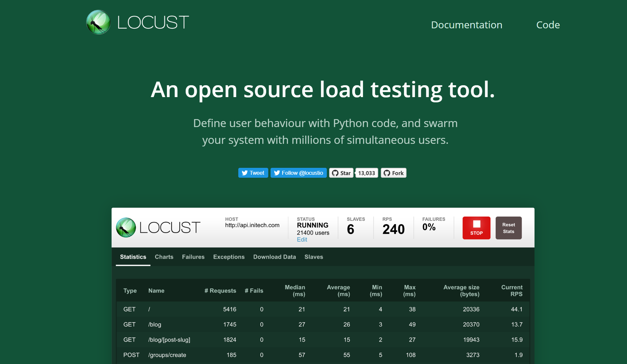Click the Locust logo icon in the dashboard
The width and height of the screenshot is (627, 364).
point(126,227)
